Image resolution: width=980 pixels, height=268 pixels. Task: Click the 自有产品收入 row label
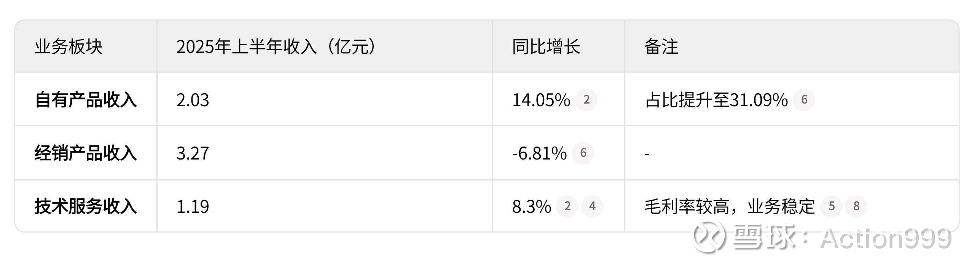[86, 100]
